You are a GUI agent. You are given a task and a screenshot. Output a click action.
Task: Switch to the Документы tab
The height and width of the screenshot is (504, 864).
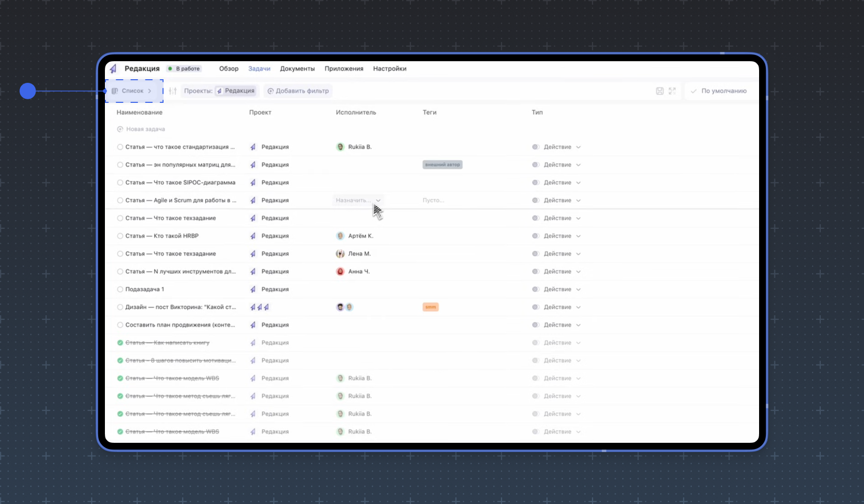pyautogui.click(x=297, y=68)
